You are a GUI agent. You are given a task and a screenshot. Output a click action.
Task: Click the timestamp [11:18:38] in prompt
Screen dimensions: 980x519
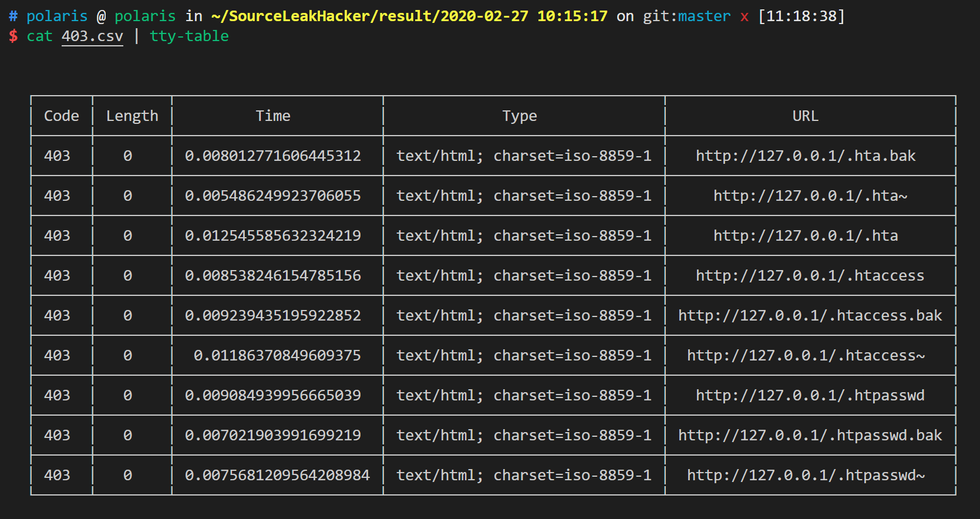[801, 16]
